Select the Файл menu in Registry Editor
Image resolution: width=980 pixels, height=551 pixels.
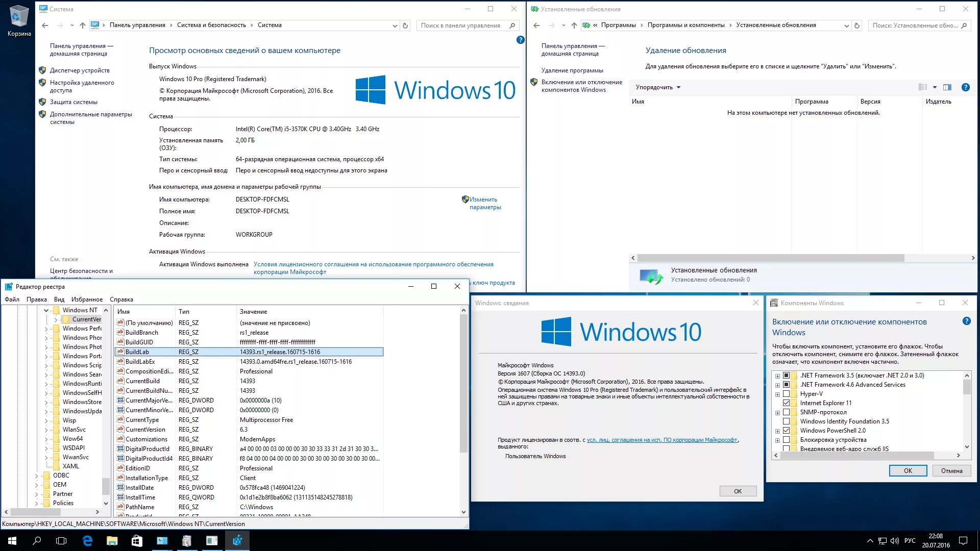[x=11, y=298]
